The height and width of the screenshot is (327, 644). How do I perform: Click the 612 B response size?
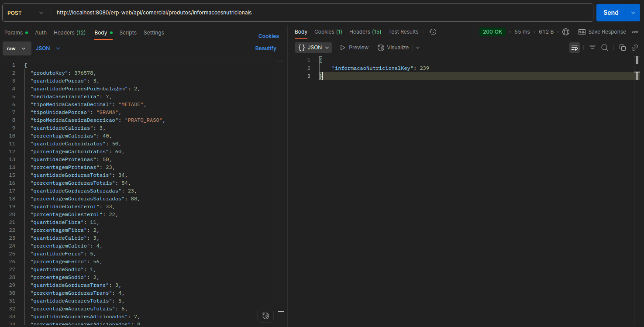(x=546, y=32)
